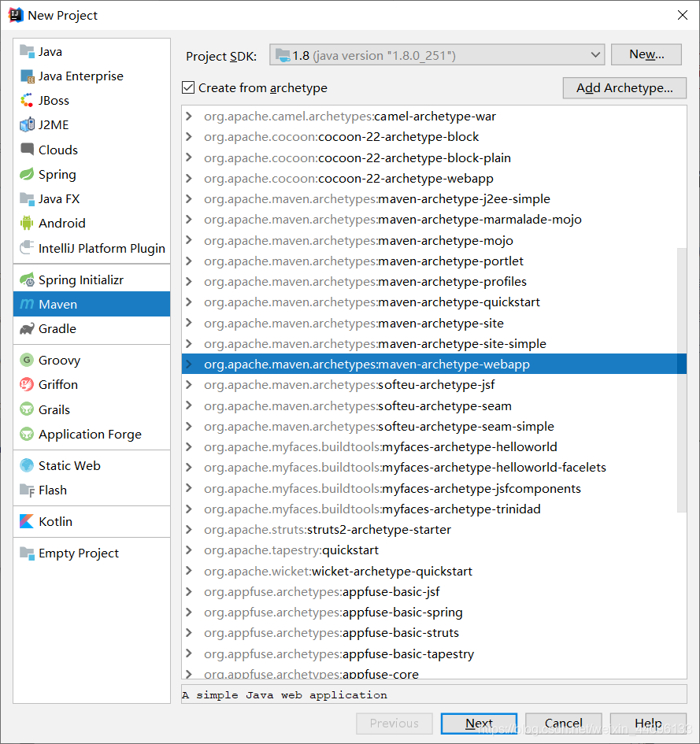Expand the struts2-archetype-starter node
This screenshot has width=700, height=744.
pos(189,530)
